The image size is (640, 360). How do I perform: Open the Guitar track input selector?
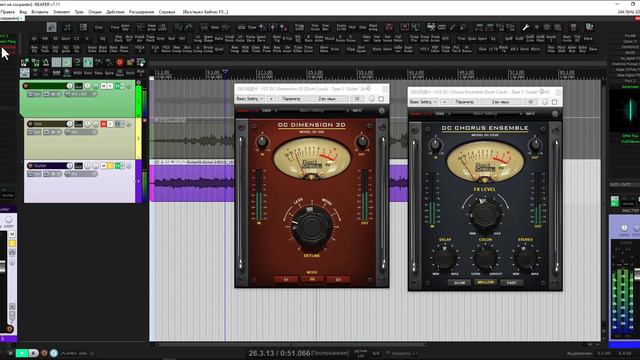coord(81,174)
